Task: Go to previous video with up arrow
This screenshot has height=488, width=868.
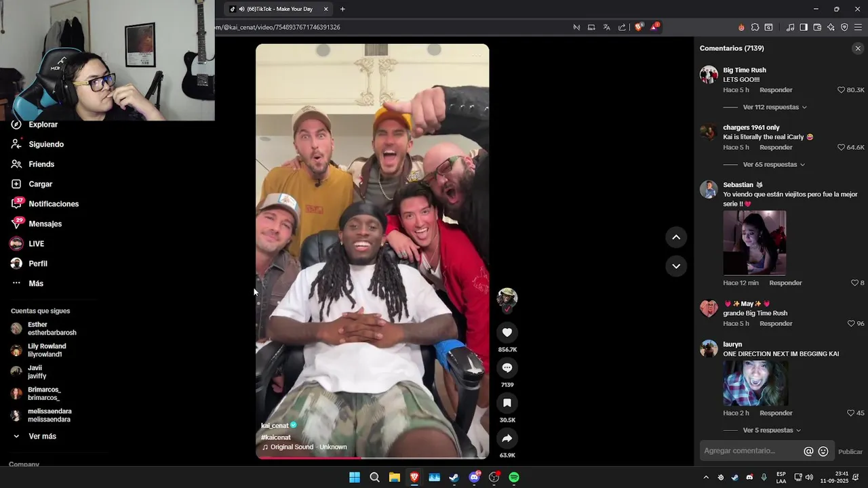Action: coord(676,237)
